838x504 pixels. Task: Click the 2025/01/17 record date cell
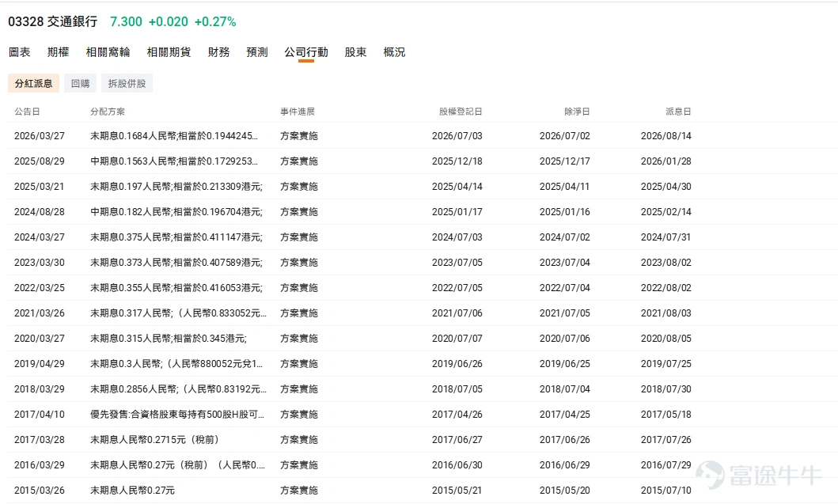(x=457, y=211)
